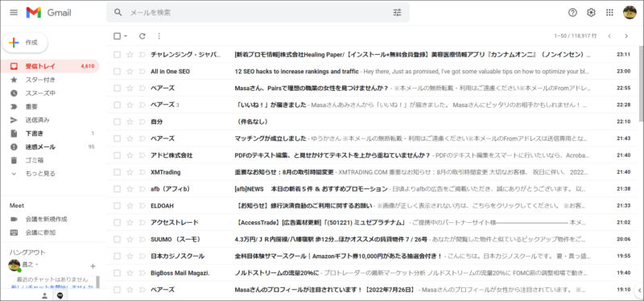Add new Hangouts chat plus icon

pos(93,266)
